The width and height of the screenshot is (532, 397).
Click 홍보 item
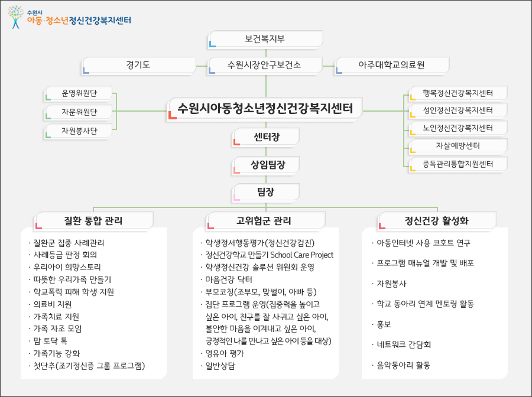[382, 324]
